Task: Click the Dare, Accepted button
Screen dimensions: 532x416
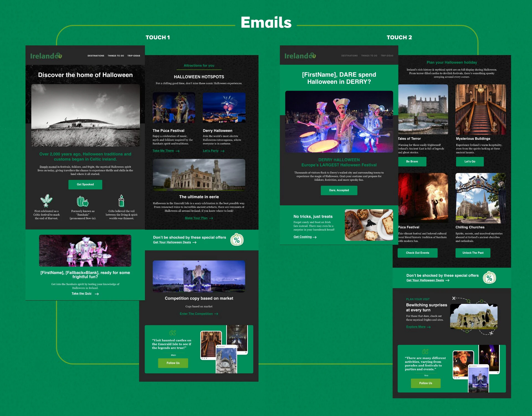Action: (x=339, y=190)
